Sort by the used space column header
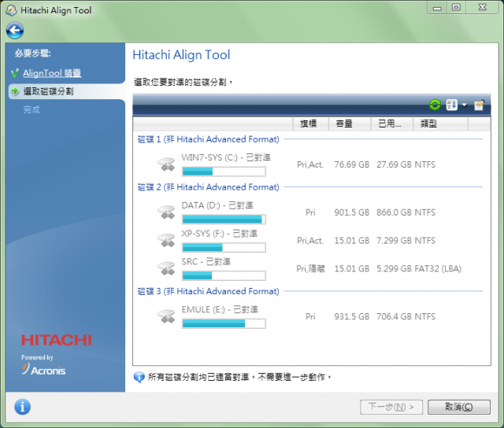 coord(392,124)
